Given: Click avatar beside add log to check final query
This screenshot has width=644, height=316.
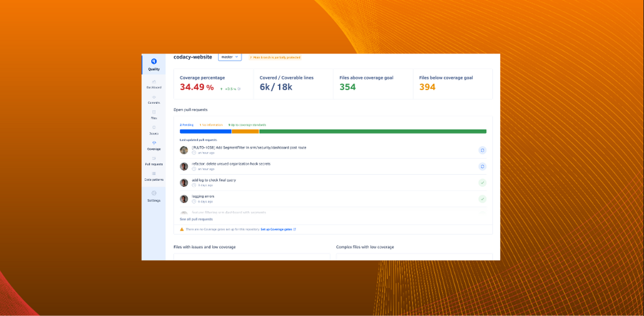Looking at the screenshot, I should point(184,182).
